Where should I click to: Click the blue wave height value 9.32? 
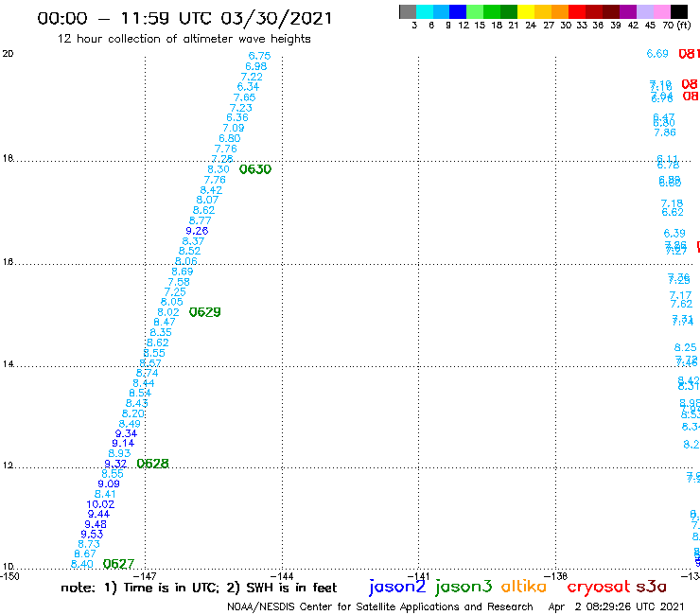pos(115,464)
